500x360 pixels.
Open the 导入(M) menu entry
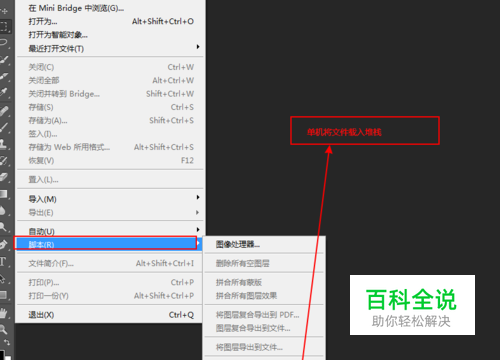[109, 199]
